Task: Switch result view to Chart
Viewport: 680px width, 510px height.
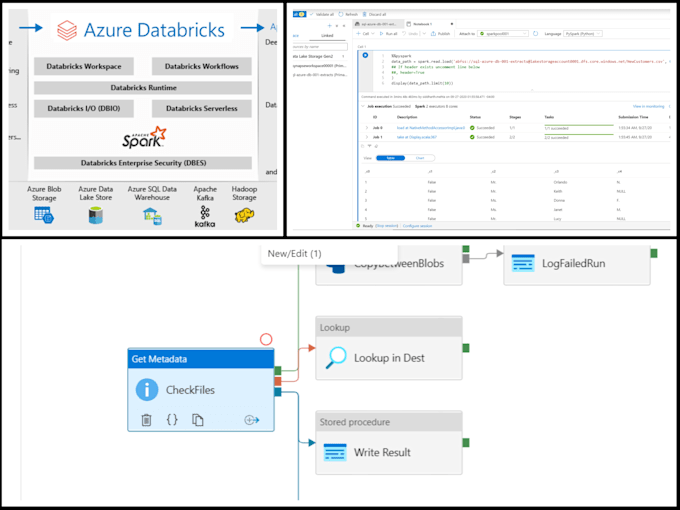Action: tap(420, 158)
